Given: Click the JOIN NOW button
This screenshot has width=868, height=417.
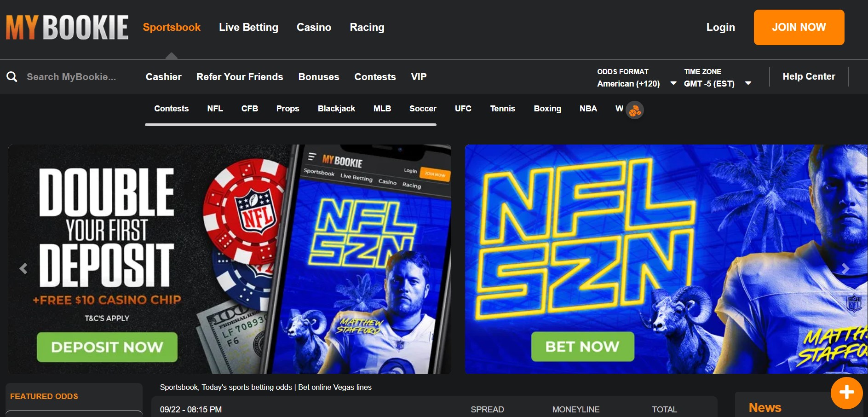Looking at the screenshot, I should point(799,27).
